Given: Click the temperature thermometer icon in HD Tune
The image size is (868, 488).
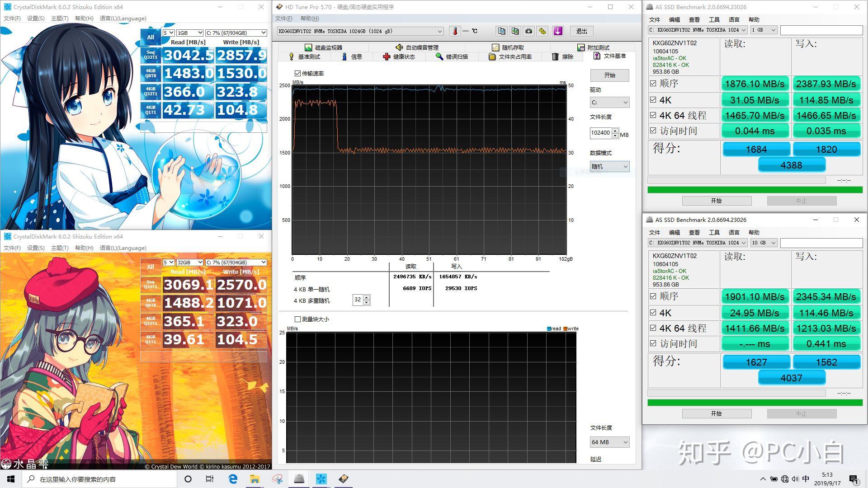Looking at the screenshot, I should [x=455, y=31].
